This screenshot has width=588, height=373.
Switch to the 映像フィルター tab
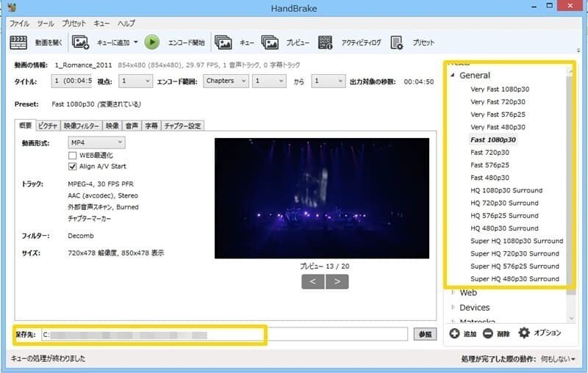click(82, 126)
